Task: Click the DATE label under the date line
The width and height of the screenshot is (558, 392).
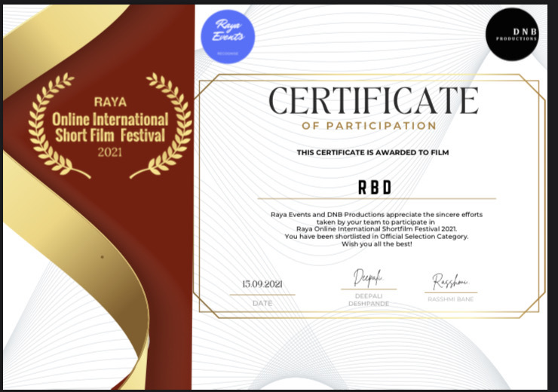Action: 262,302
